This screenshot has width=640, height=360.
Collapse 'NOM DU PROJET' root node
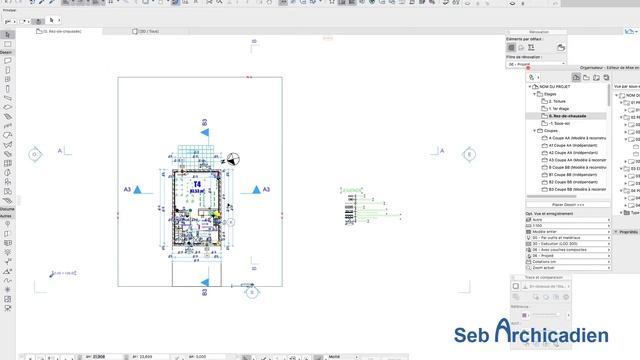[530, 87]
